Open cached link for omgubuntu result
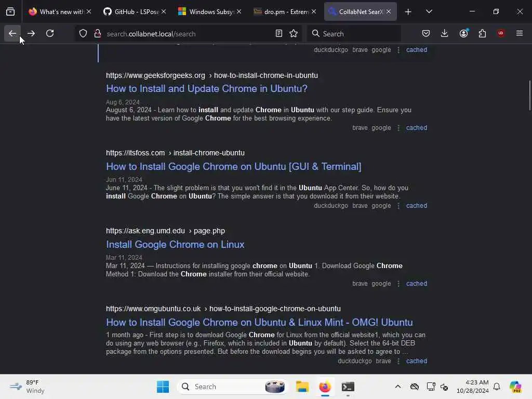 tap(417, 362)
